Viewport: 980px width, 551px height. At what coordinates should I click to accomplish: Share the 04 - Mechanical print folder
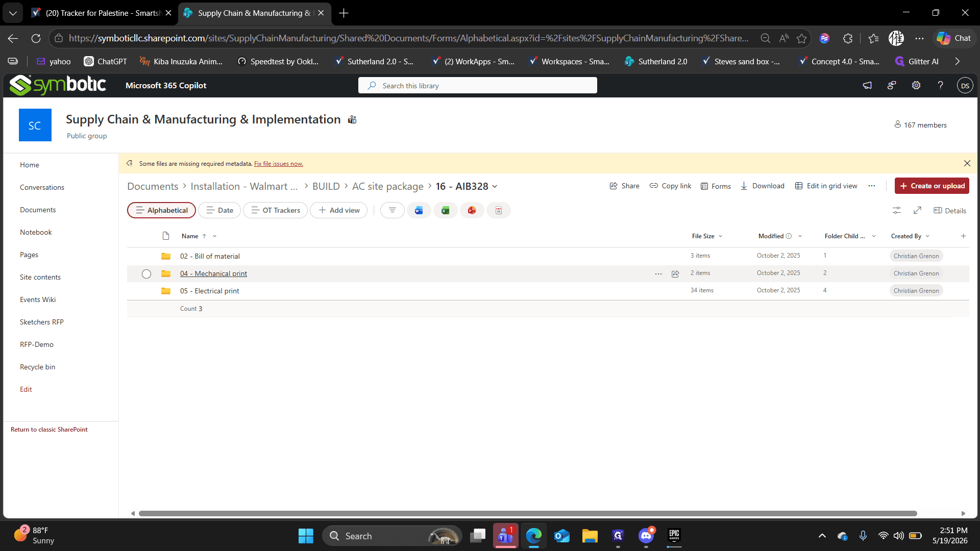tap(675, 274)
